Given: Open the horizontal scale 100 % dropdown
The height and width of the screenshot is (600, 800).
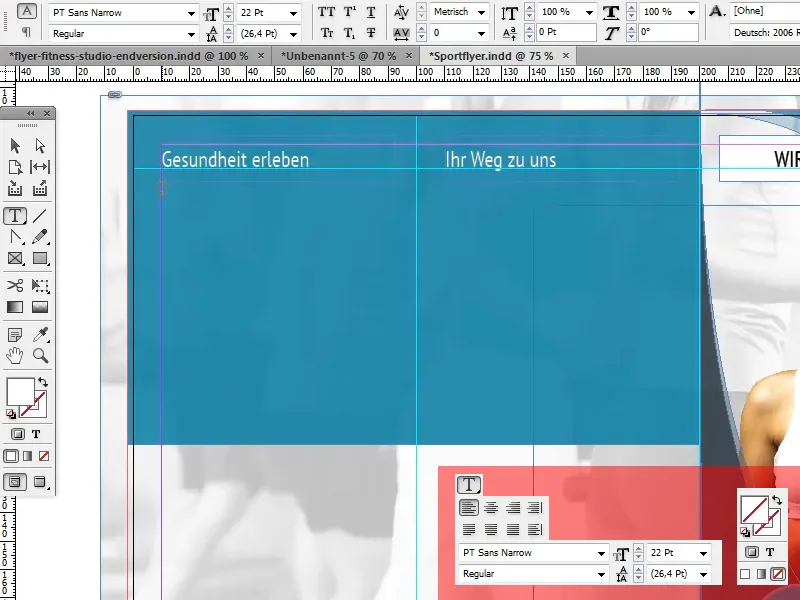Looking at the screenshot, I should (691, 12).
